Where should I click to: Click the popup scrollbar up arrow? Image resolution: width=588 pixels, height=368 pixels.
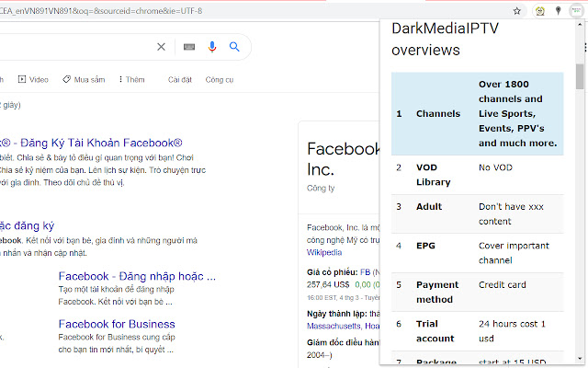[580, 25]
